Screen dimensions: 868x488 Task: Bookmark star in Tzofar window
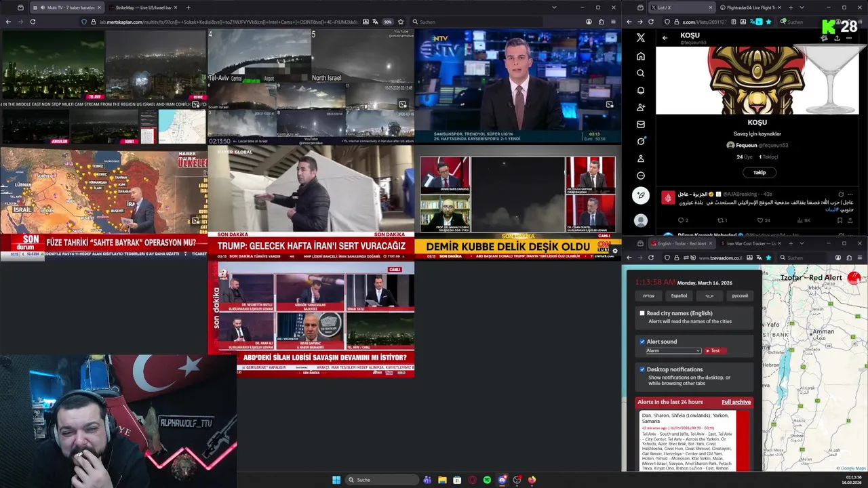pos(768,258)
